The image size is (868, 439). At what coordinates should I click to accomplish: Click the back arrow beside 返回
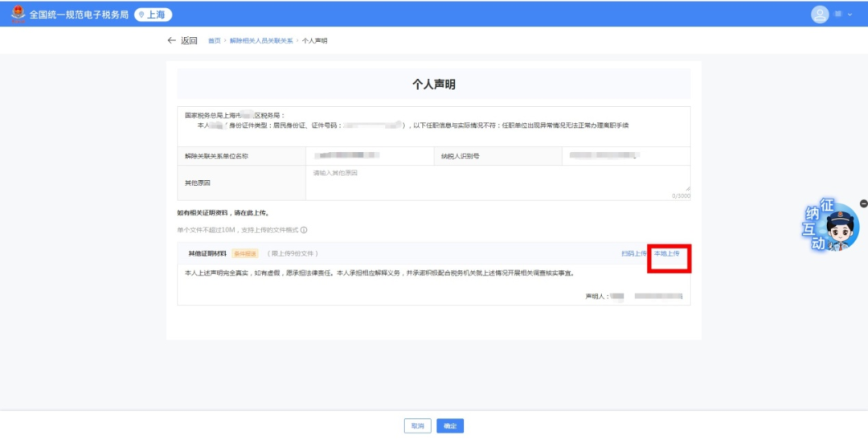click(171, 40)
